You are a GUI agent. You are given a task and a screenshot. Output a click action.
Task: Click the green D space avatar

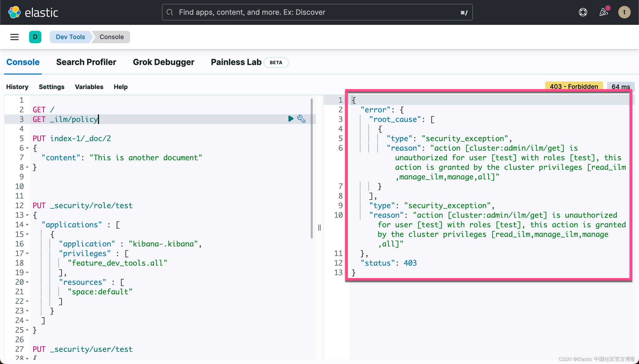click(x=35, y=37)
